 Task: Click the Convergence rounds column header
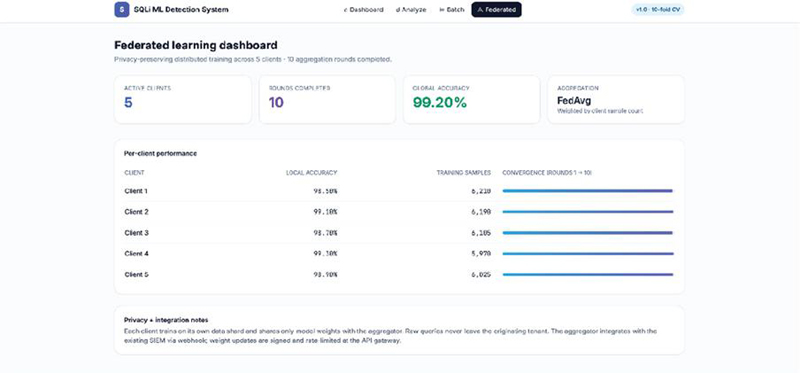tap(547, 173)
